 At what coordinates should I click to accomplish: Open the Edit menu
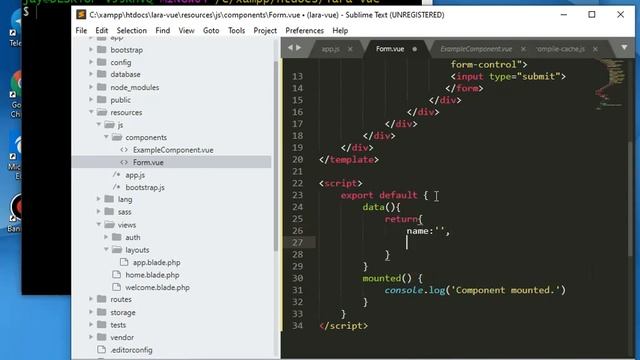point(102,31)
